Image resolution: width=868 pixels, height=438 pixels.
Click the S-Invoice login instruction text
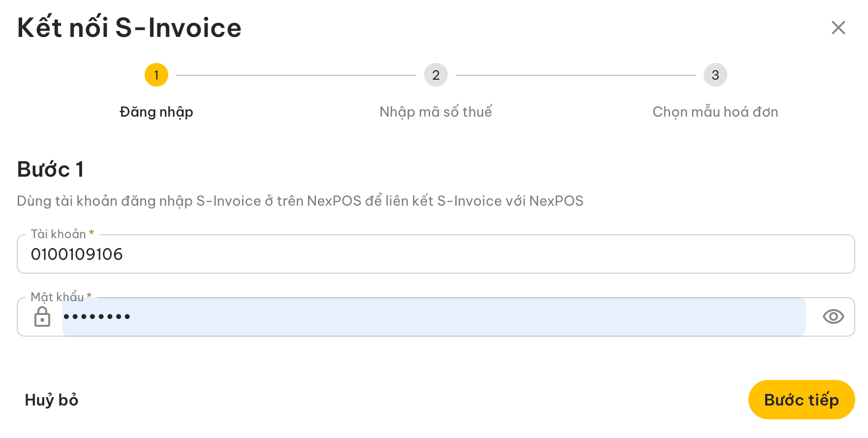pyautogui.click(x=300, y=201)
